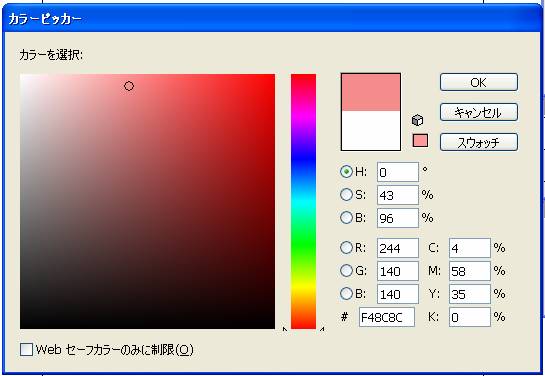Select the H hue radio button
This screenshot has width=545, height=376.
click(x=346, y=172)
